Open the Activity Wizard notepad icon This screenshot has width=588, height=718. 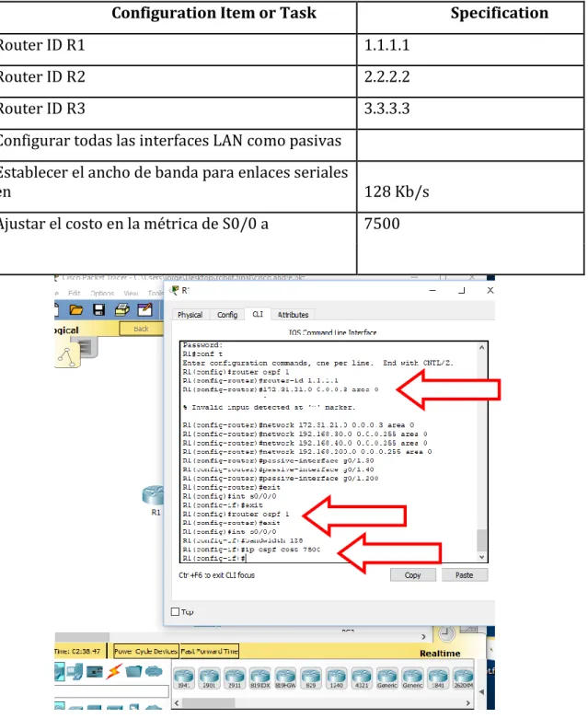click(145, 310)
